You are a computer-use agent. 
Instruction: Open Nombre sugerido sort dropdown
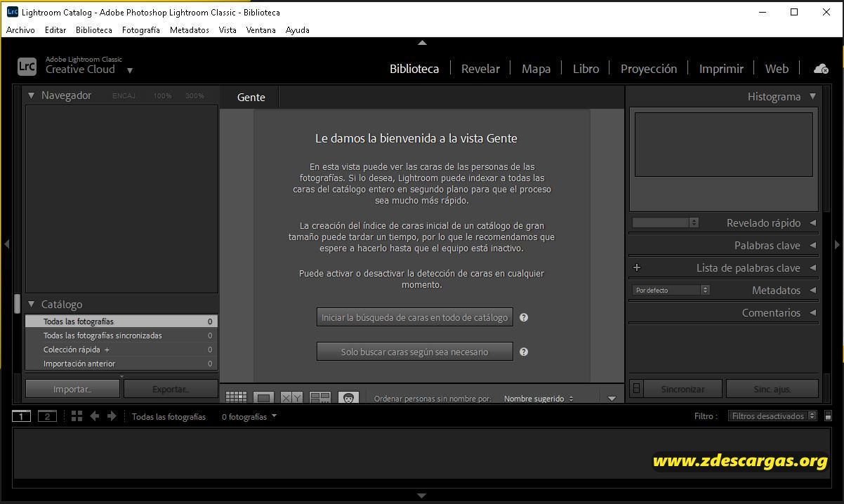[x=539, y=399]
